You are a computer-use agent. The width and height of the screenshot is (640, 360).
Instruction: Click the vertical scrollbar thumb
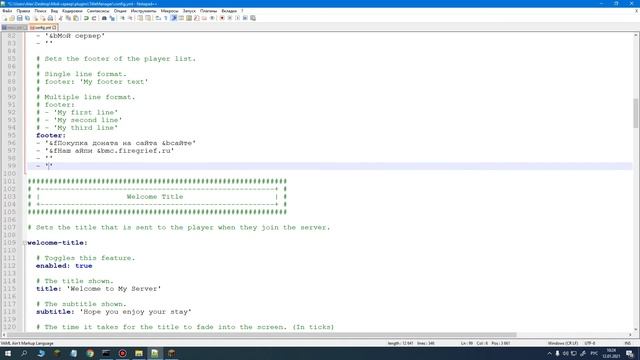coord(636,113)
